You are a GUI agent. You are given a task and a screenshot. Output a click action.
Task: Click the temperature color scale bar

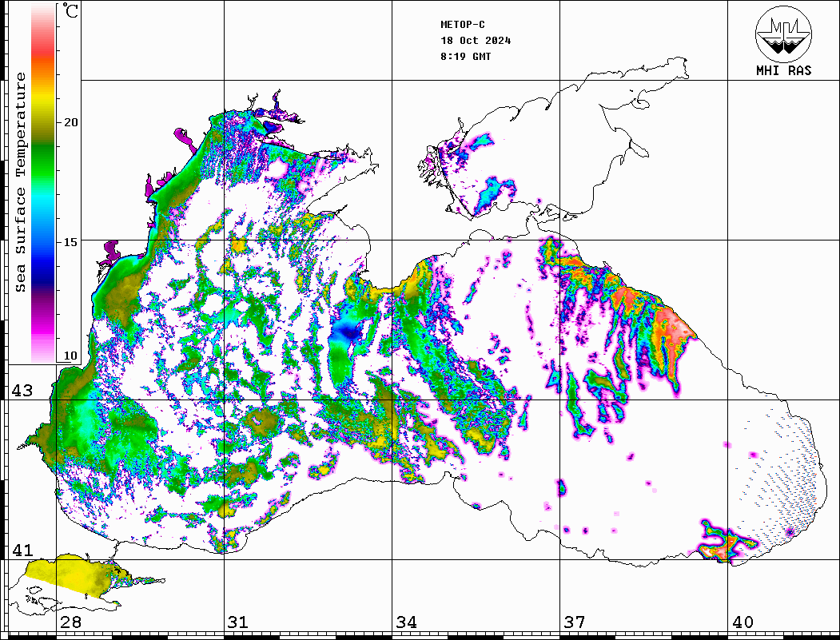pos(43,183)
